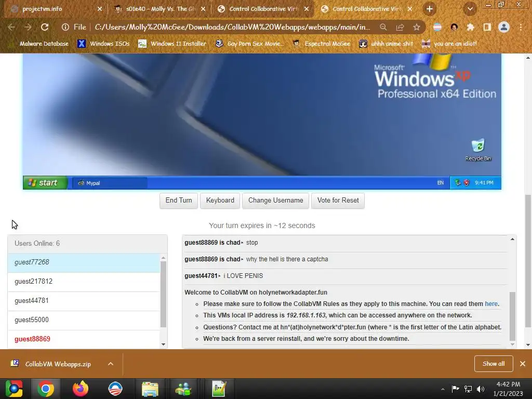Click the chat scroll up arrow
The image size is (532, 399).
coord(512,239)
